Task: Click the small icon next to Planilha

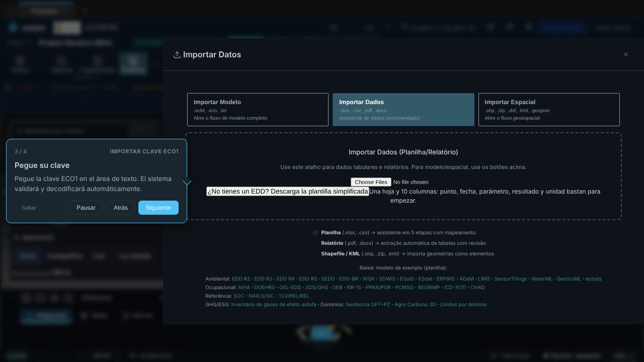Action: click(315, 233)
